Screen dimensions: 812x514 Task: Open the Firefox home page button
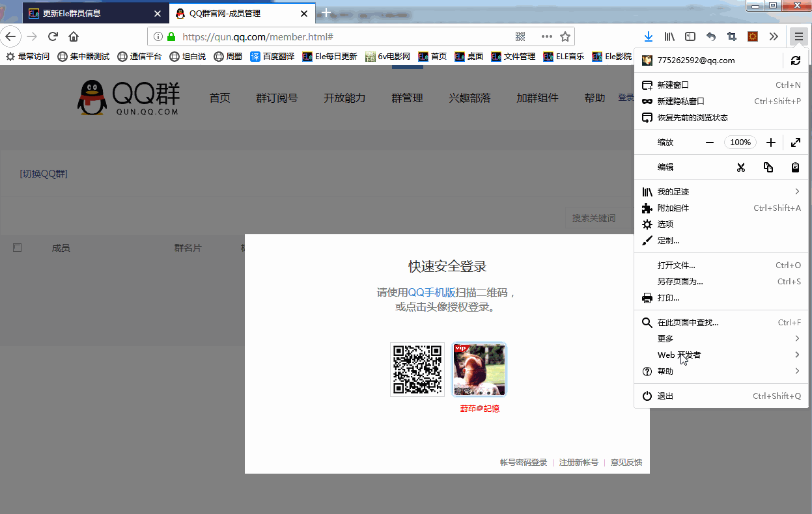coord(74,36)
